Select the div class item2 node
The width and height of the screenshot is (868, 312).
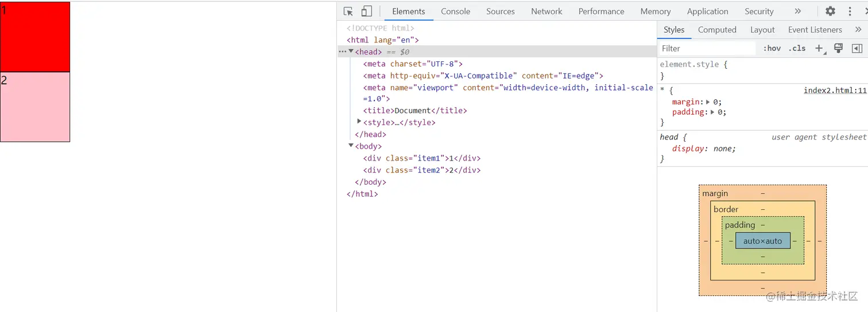pyautogui.click(x=421, y=170)
